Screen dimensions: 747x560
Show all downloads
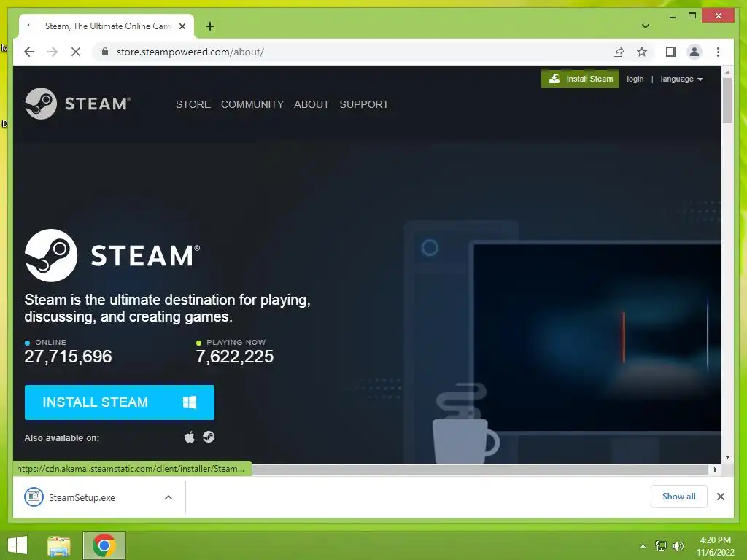tap(679, 497)
